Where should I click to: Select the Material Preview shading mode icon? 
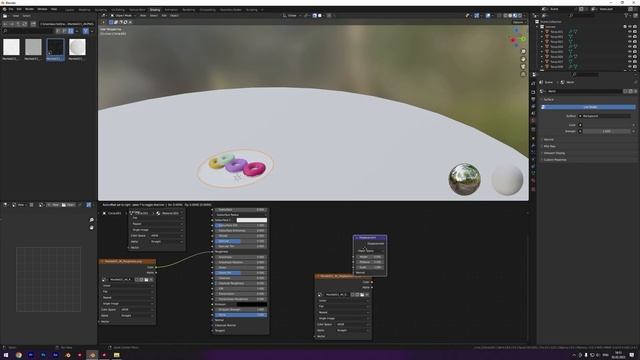(515, 16)
